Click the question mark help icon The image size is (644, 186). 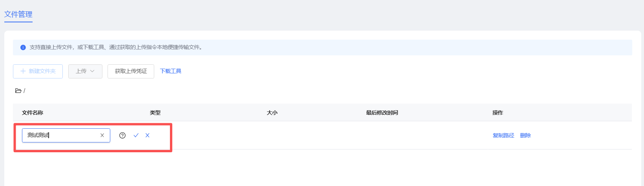pos(122,135)
